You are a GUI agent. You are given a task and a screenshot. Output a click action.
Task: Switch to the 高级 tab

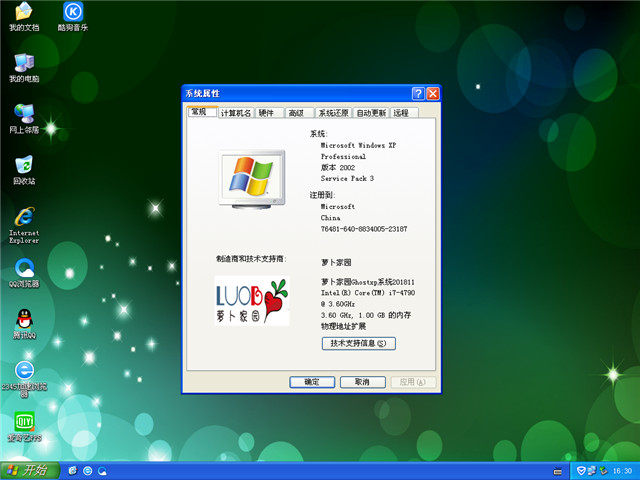300,113
